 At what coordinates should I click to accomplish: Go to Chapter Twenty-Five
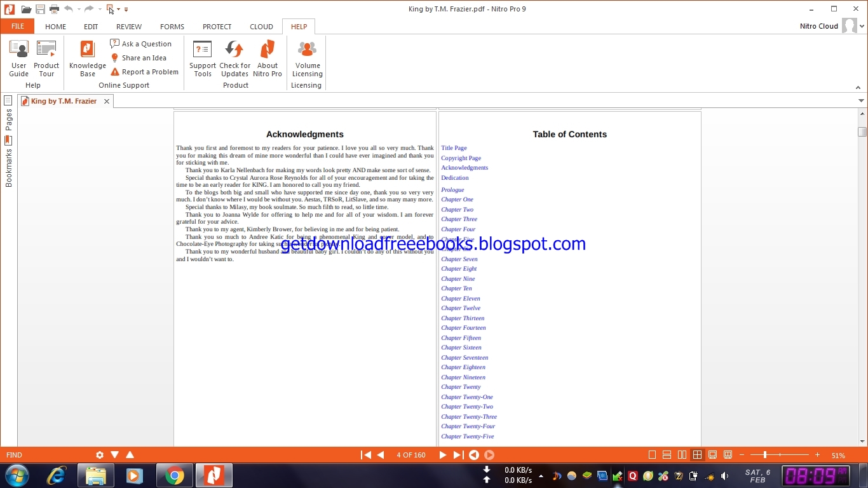click(x=468, y=437)
